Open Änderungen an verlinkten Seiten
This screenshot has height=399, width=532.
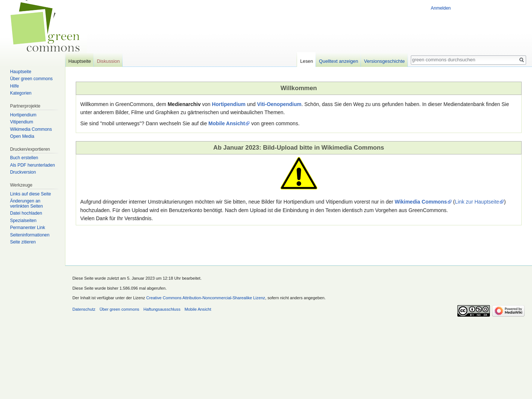(x=26, y=204)
